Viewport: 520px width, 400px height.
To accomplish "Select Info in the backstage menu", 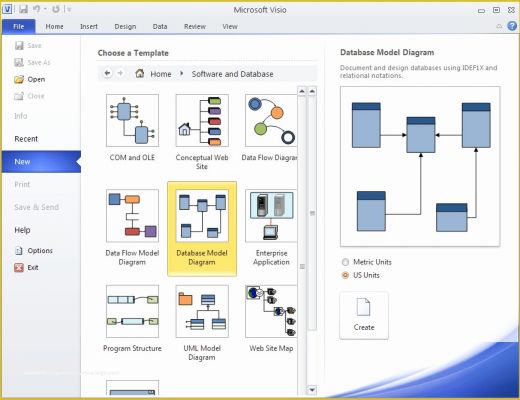I will pos(21,116).
